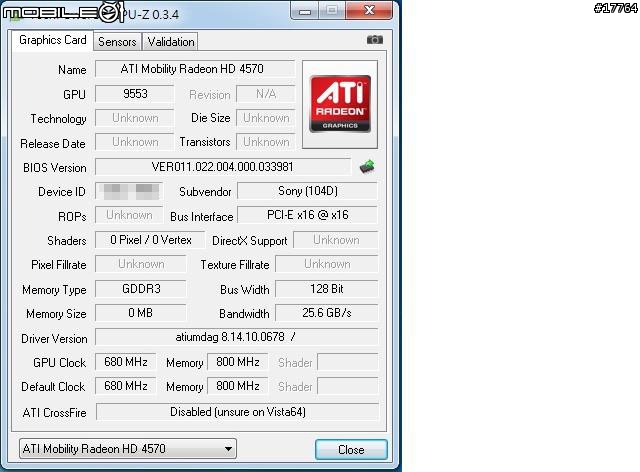
Task: Click the Pixel Fillrate field showing Unknown
Action: pos(141,264)
